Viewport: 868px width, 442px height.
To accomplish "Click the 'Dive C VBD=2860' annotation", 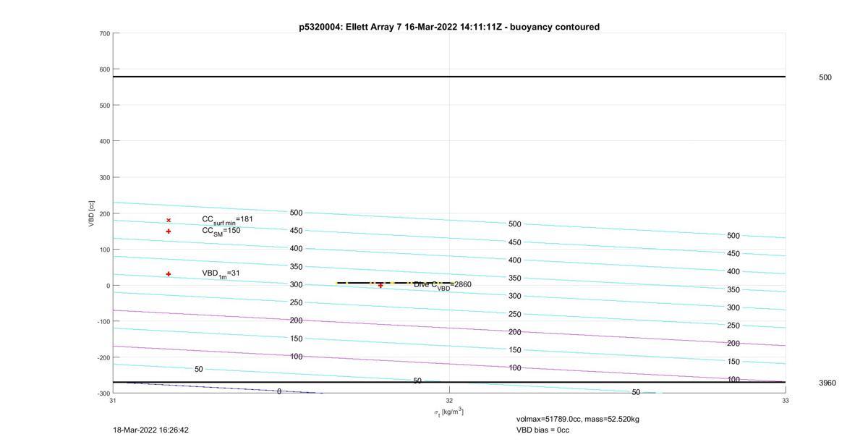I will coord(443,286).
